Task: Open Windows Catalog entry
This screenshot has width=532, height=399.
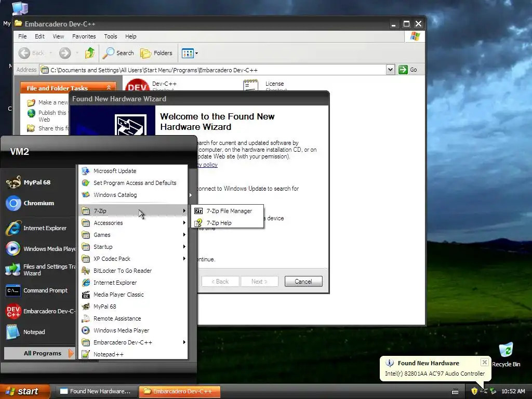Action: pyautogui.click(x=133, y=195)
